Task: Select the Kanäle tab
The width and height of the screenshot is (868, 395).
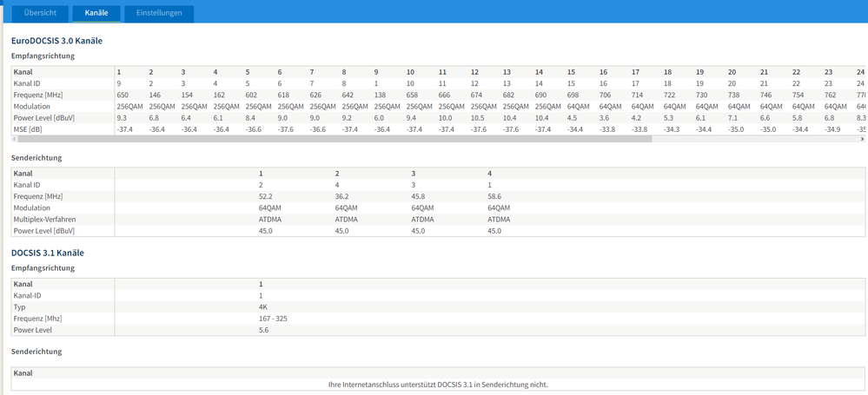Action: click(96, 13)
